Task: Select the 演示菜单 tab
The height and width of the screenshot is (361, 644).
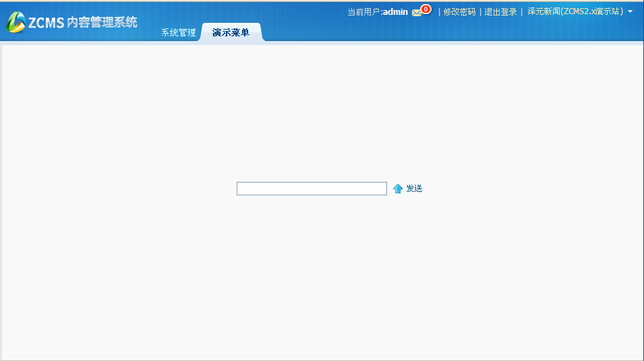Action: pos(231,32)
